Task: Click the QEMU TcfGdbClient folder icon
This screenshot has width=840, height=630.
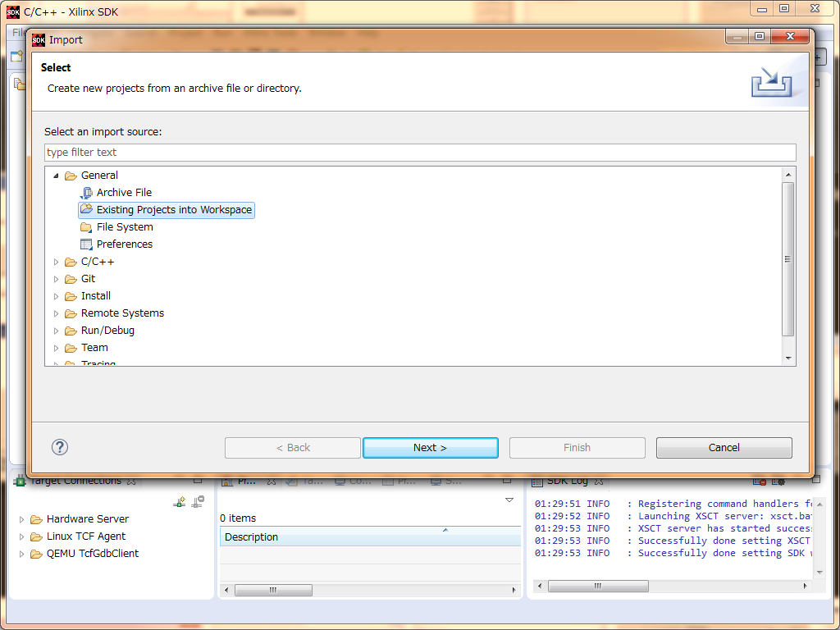Action: [36, 554]
